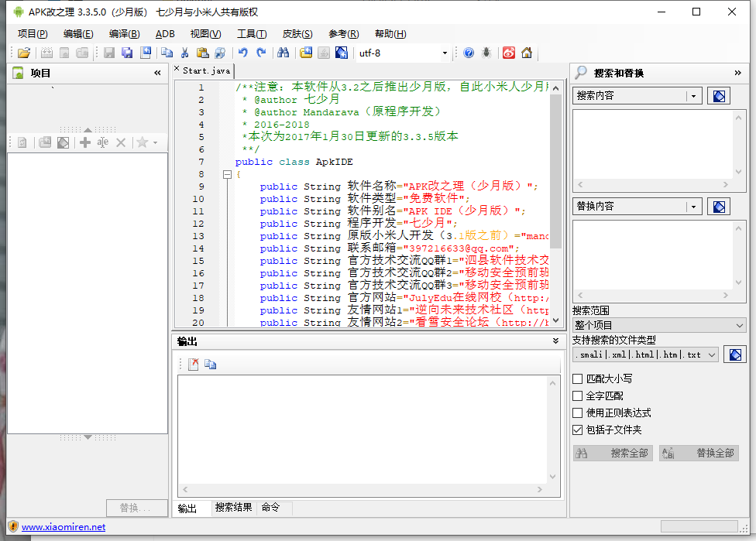Open the utf-8 encoding dropdown
The width and height of the screenshot is (756, 541).
pos(445,53)
